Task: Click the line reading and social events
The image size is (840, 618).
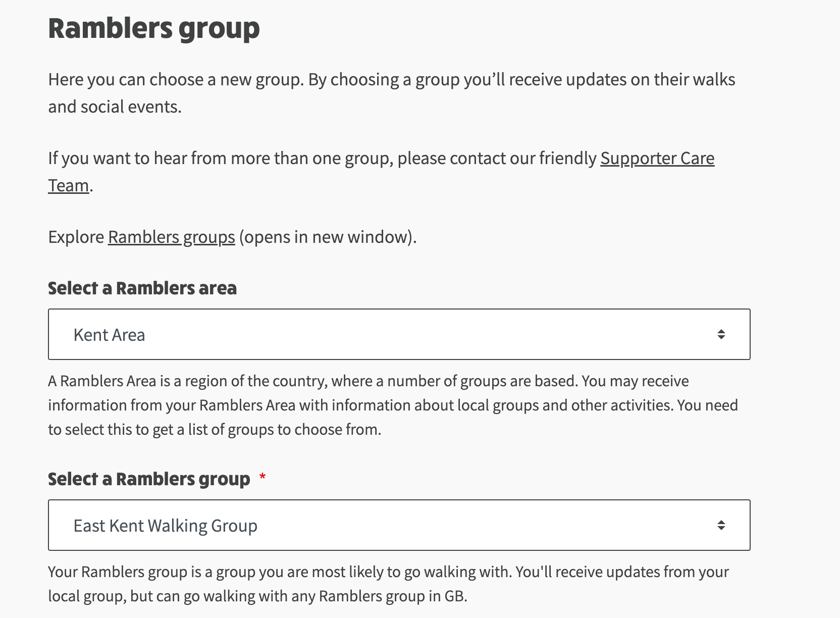Action: coord(115,107)
